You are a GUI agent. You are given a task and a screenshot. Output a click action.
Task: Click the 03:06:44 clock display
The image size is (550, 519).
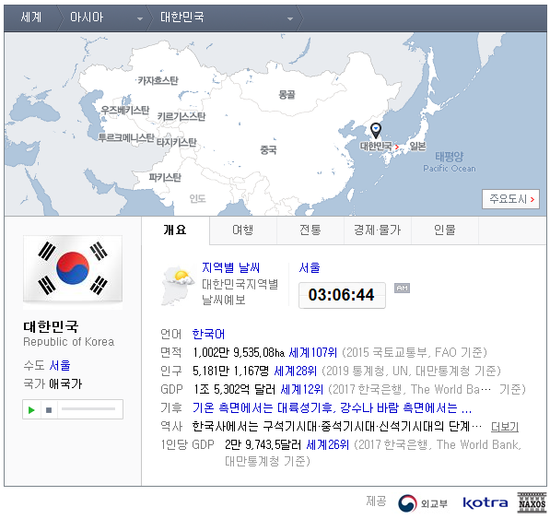342,295
